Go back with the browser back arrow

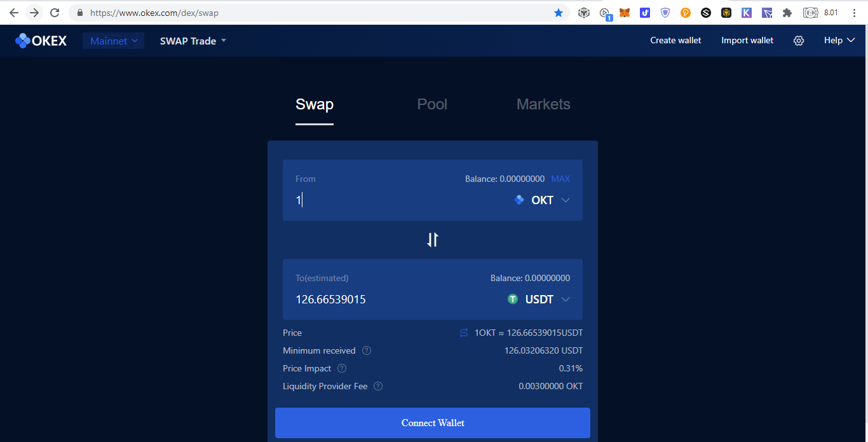[x=13, y=13]
